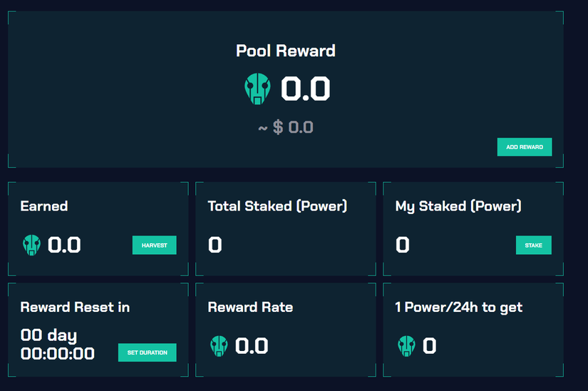Click the Reward Rate token icon
Screen dimensions: 588x391
pos(219,346)
